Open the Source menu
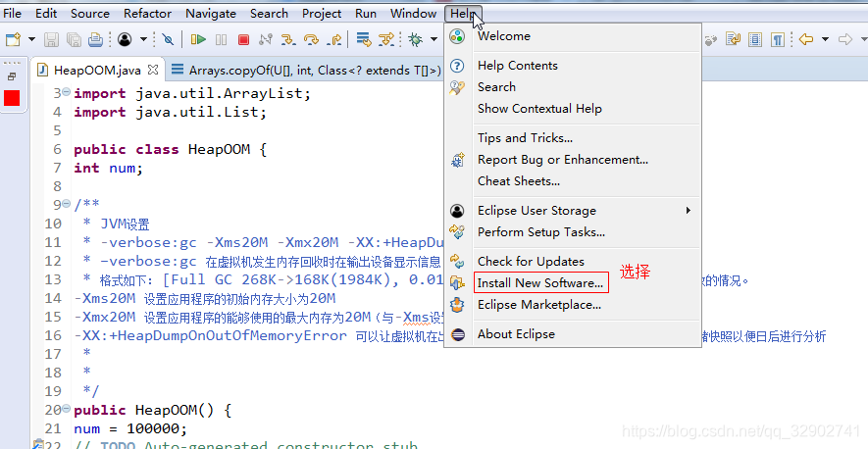 pos(89,14)
